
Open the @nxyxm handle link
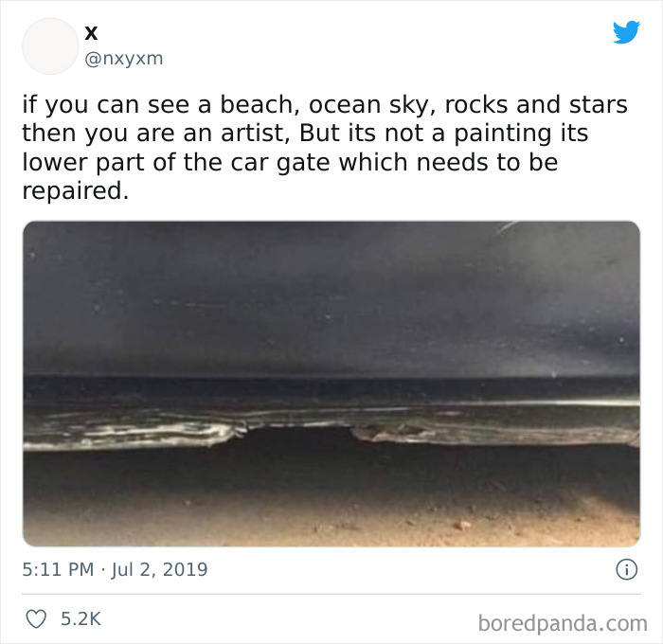[124, 59]
